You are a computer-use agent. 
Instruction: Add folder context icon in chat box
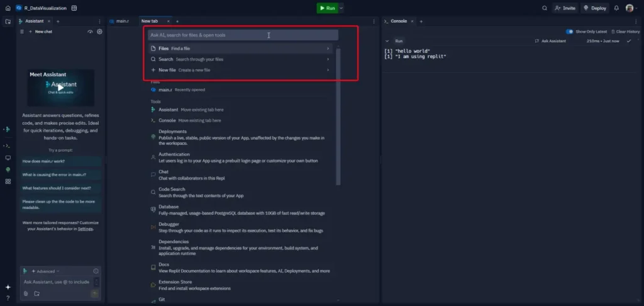coord(37,293)
